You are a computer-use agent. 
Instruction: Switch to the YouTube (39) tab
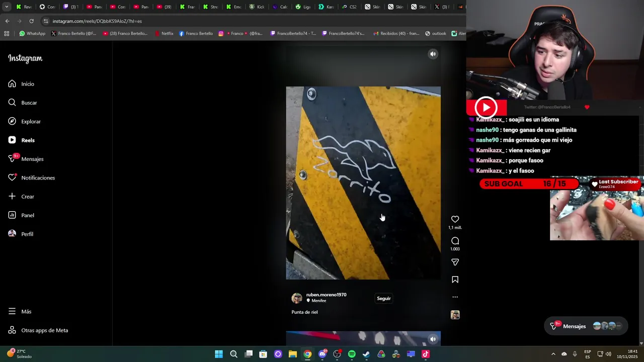[164, 7]
